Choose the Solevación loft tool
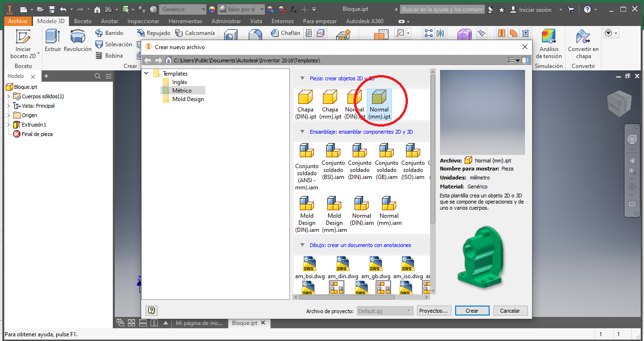 coord(113,44)
